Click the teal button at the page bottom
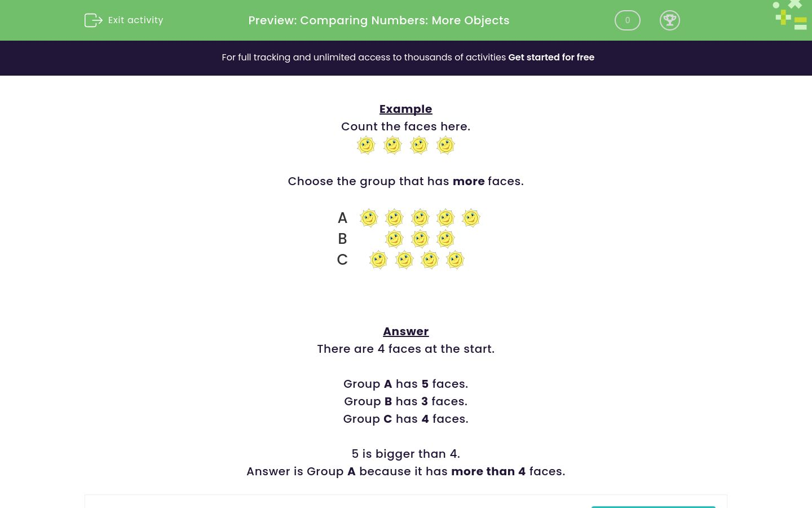The image size is (812, 508). [x=654, y=506]
